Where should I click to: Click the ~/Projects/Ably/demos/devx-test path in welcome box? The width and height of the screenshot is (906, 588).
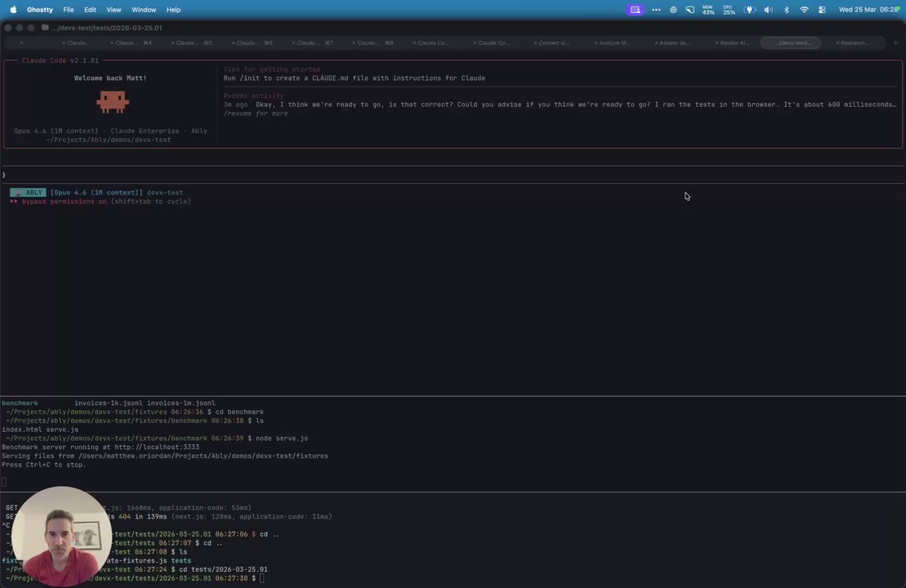tap(109, 140)
